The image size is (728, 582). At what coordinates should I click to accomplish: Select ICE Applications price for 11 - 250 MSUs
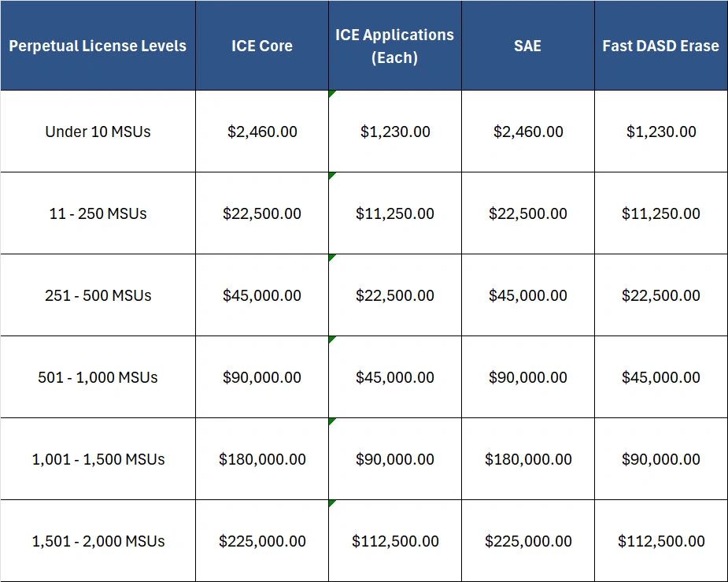coord(394,213)
